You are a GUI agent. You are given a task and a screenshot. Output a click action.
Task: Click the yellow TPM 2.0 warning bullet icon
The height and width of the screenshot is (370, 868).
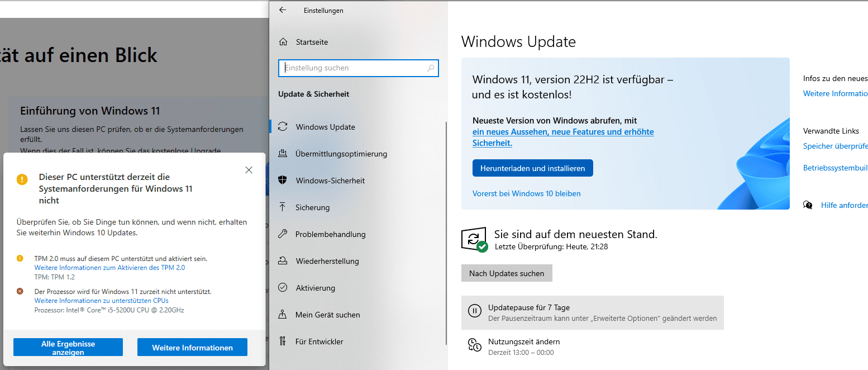pos(20,258)
